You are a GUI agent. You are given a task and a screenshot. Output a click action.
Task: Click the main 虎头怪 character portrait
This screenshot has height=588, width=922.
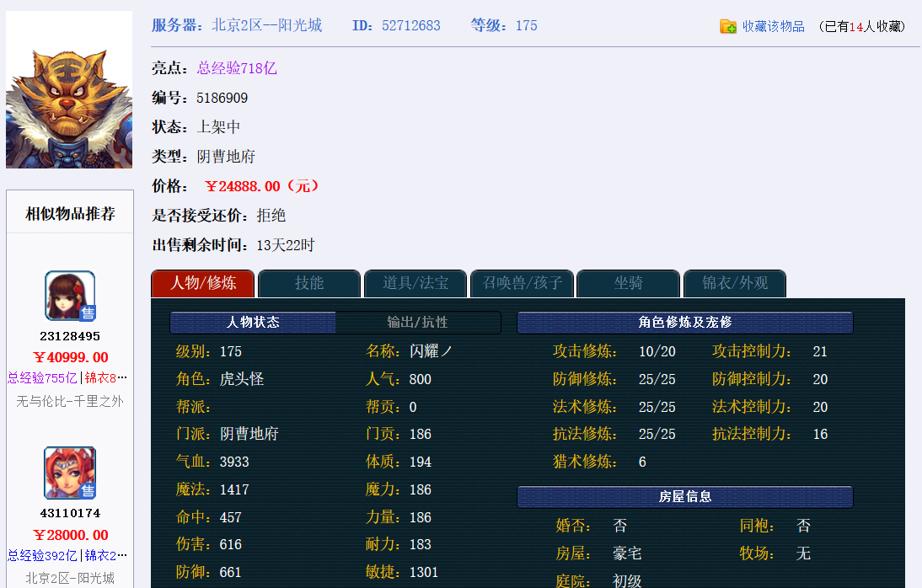(69, 89)
